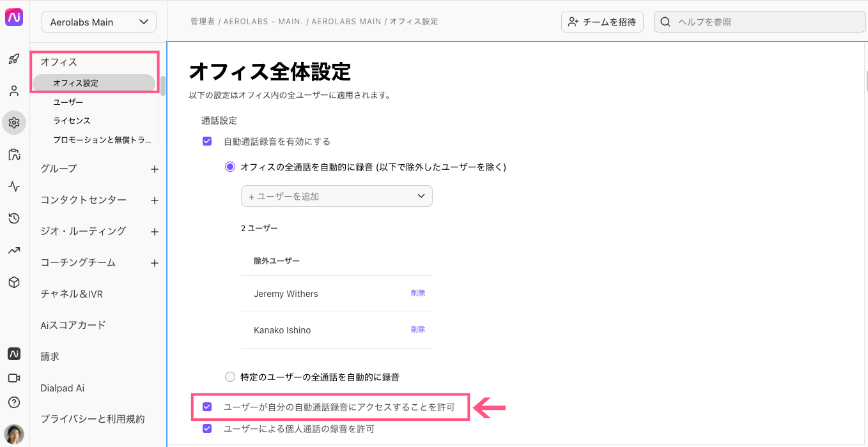Open the call history clock icon
The width and height of the screenshot is (868, 447).
14,218
